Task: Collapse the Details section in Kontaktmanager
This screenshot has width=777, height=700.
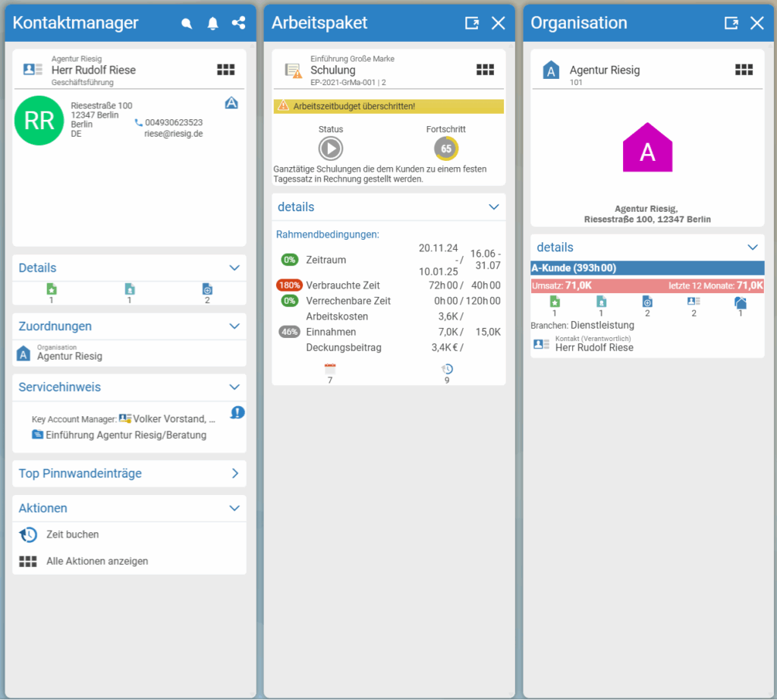Action: 234,268
